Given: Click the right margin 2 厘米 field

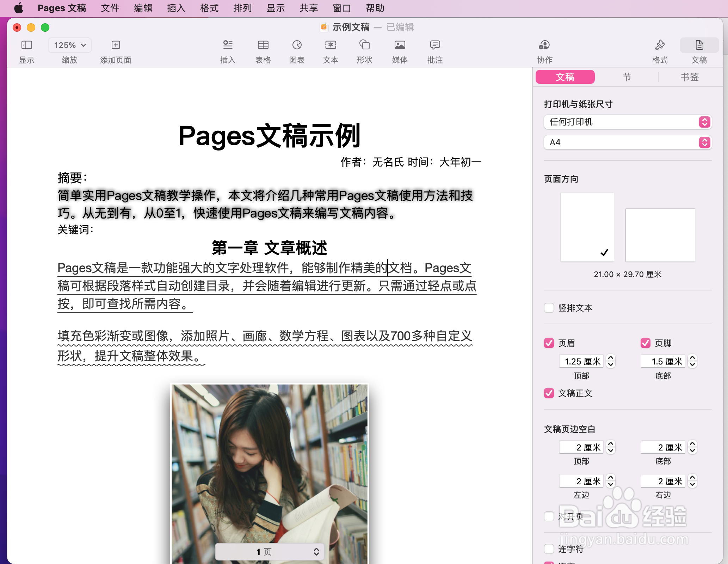Looking at the screenshot, I should click(663, 481).
